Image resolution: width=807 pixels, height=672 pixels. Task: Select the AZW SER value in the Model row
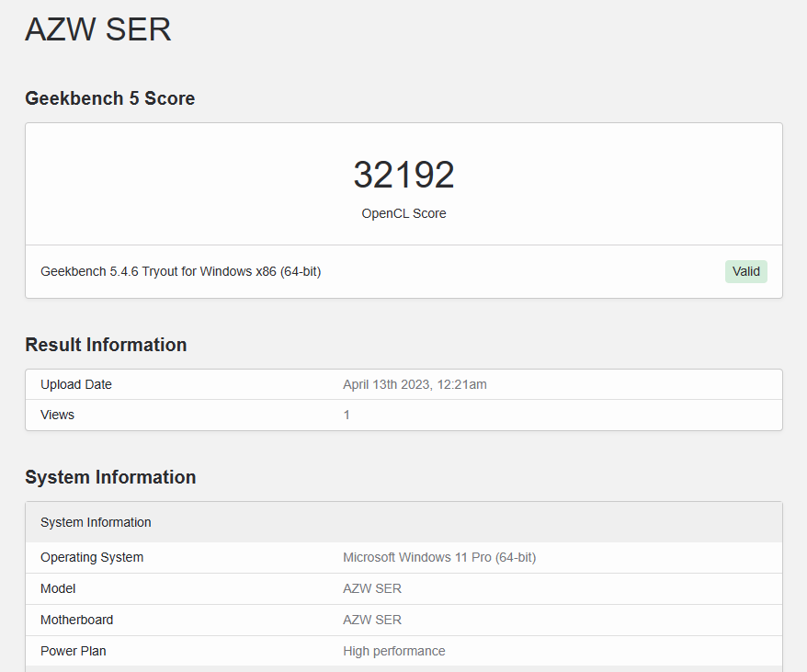pyautogui.click(x=372, y=588)
